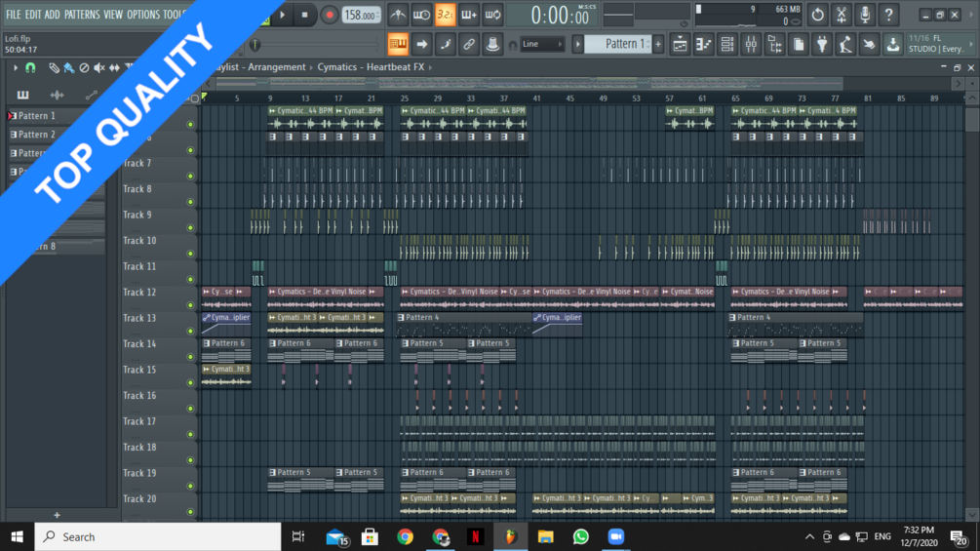Click the FL Studio taskbar icon
980x551 pixels.
[511, 536]
